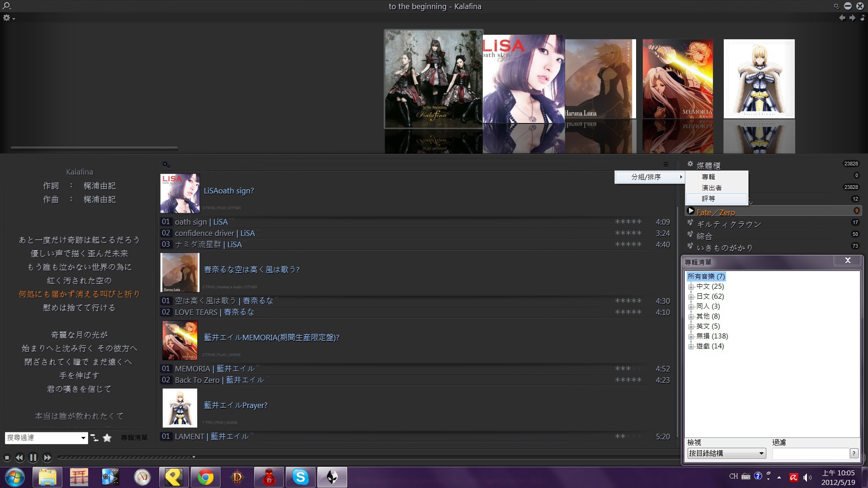This screenshot has width=868, height=488.
Task: Click the search magnifier icon
Action: click(x=6, y=6)
